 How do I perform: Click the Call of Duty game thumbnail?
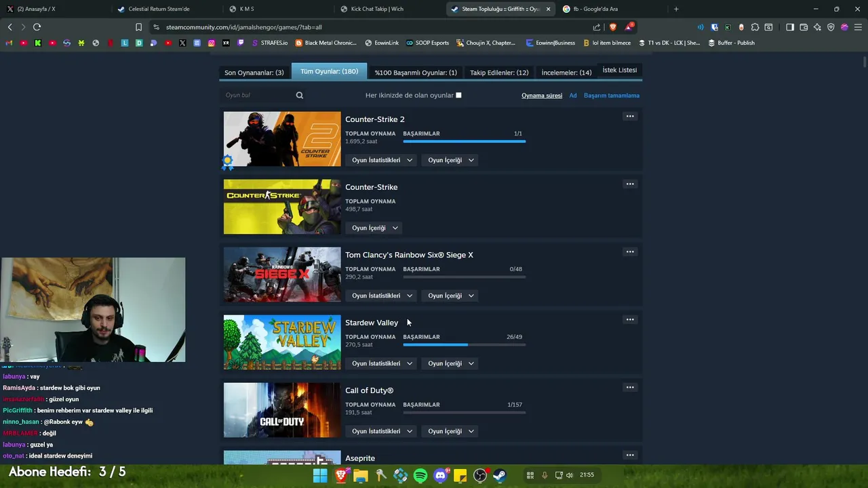(282, 410)
